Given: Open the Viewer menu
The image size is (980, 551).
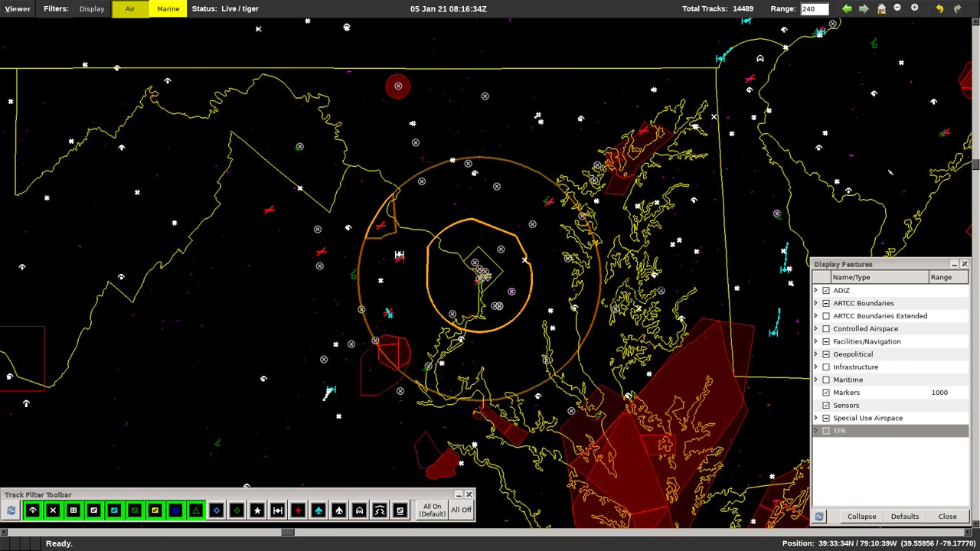Looking at the screenshot, I should [x=18, y=8].
